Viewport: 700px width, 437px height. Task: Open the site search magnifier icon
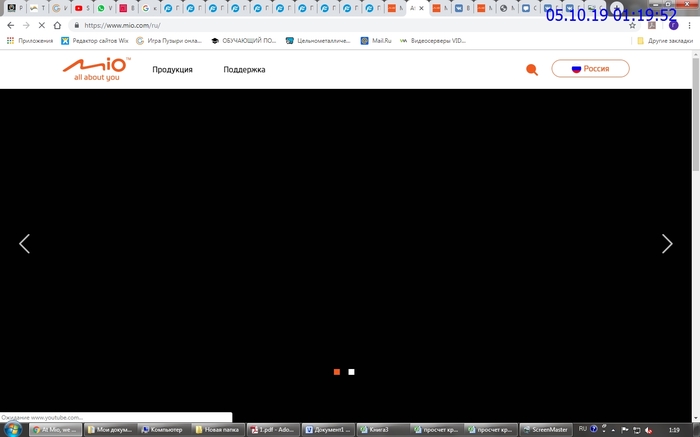point(531,69)
